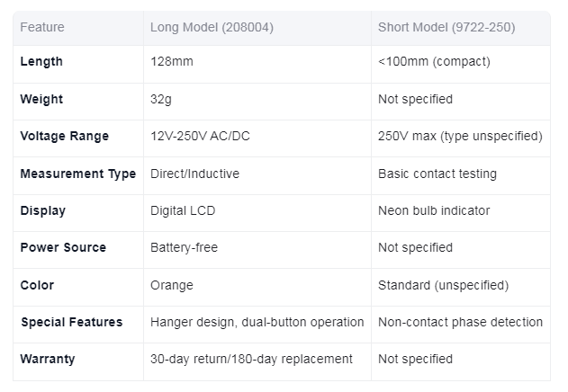Viewport: 568px width, 392px height.
Task: Select the 128mm length cell
Action: click(172, 61)
